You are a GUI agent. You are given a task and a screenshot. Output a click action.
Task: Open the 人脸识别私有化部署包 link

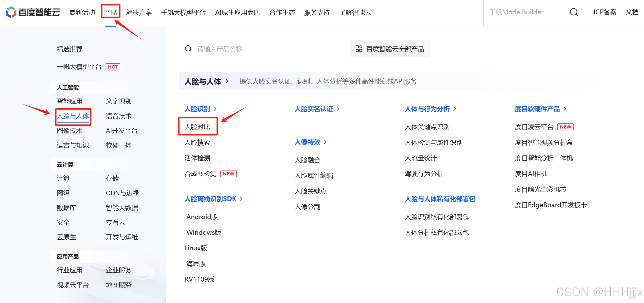(x=437, y=217)
